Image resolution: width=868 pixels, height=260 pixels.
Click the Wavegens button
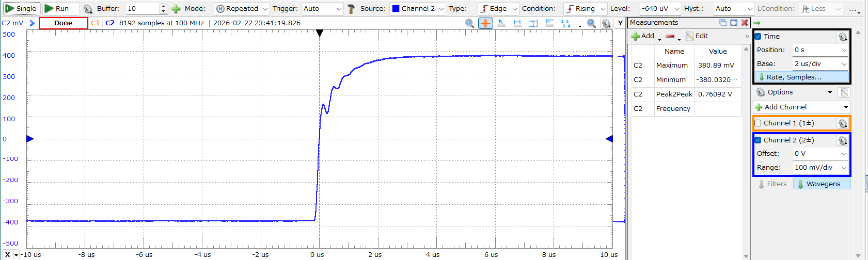click(822, 184)
